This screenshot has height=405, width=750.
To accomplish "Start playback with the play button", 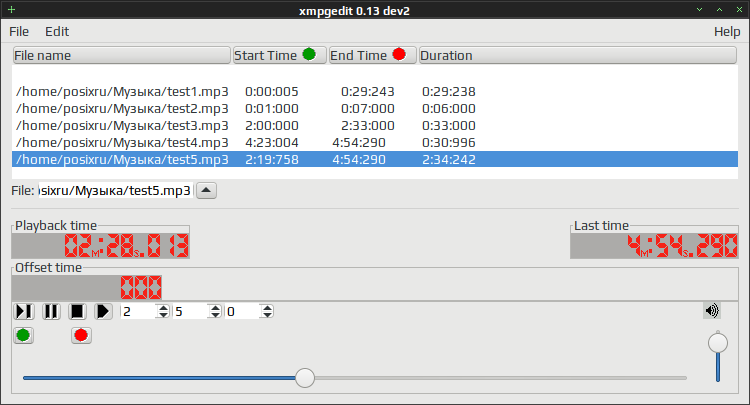I will click(x=103, y=312).
